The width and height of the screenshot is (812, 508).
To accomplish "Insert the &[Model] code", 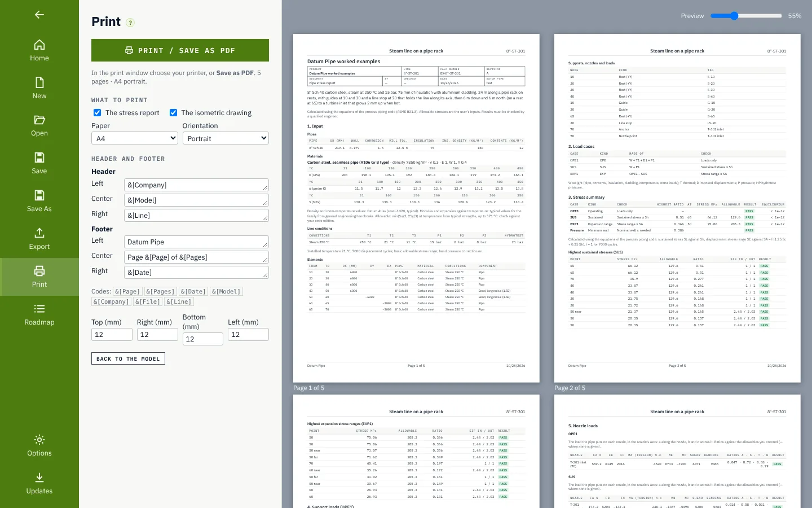I will pos(226,292).
